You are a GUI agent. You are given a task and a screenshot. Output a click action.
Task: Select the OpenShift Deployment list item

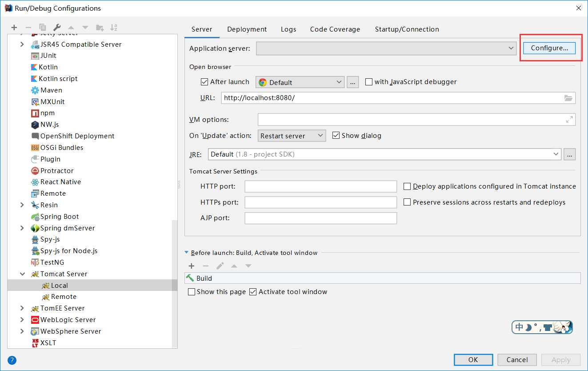pos(77,136)
